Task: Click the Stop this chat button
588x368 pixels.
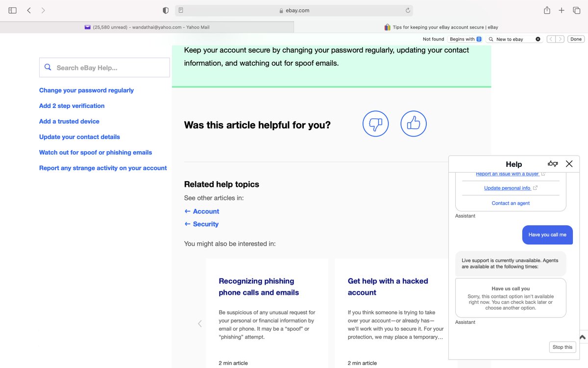Action: pos(562,347)
